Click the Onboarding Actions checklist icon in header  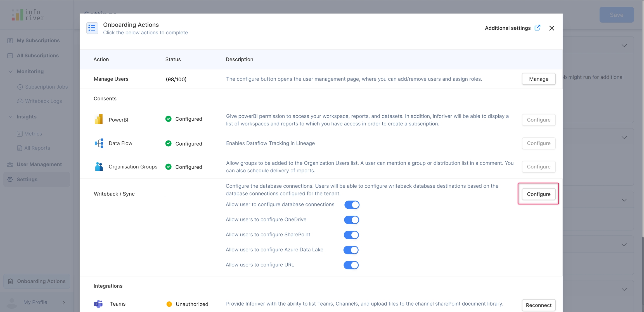coord(92,28)
